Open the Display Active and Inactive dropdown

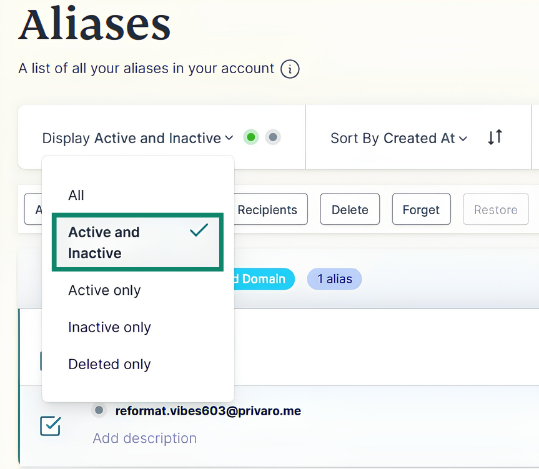(138, 138)
